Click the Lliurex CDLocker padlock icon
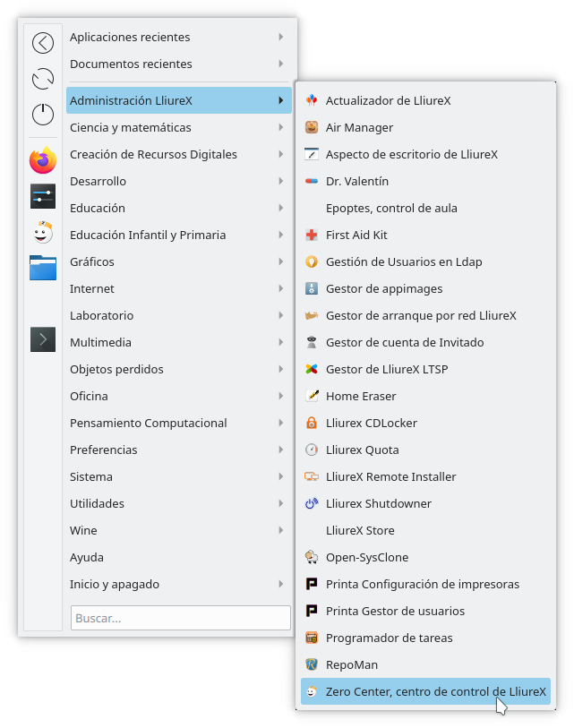 coord(312,424)
